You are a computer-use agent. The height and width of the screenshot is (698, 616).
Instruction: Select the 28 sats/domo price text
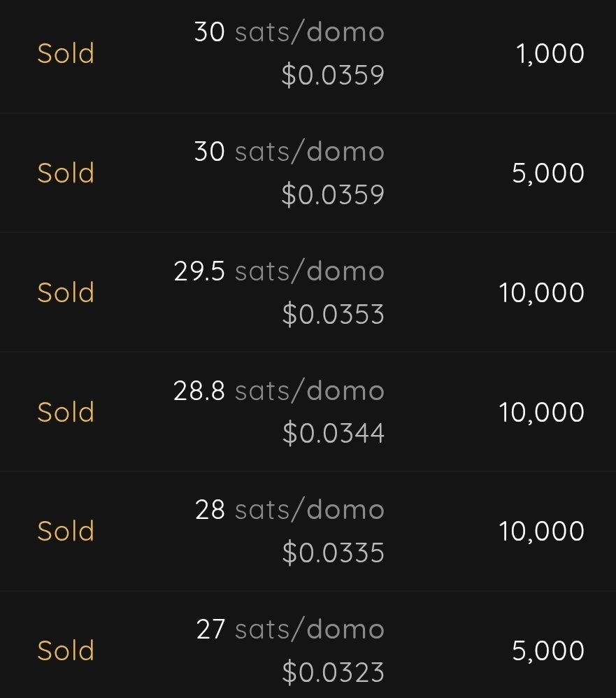pyautogui.click(x=289, y=509)
